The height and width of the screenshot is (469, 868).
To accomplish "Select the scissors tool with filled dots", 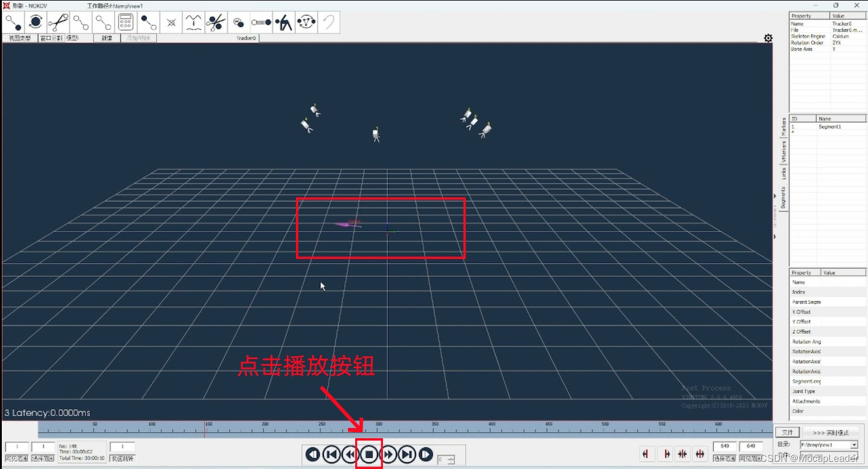I will click(216, 23).
